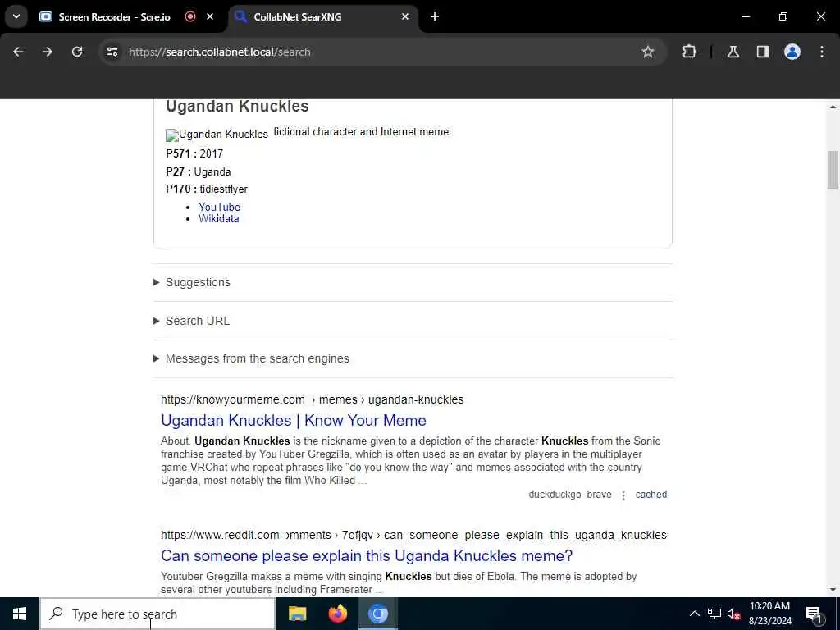Click the muted volume tray icon
Image resolution: width=840 pixels, height=630 pixels.
click(x=733, y=614)
